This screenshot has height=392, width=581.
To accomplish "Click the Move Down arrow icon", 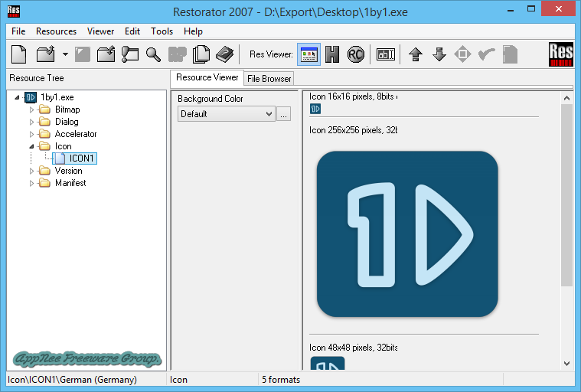I will 439,54.
